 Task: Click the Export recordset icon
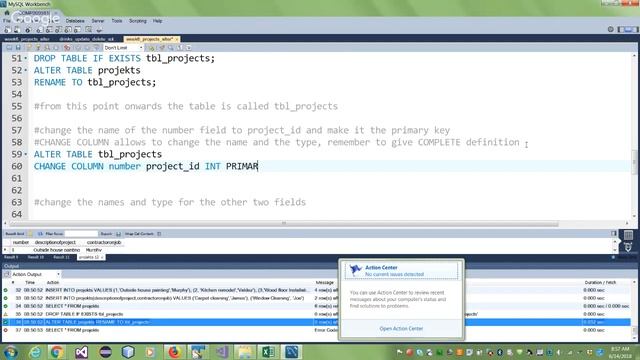click(x=118, y=234)
